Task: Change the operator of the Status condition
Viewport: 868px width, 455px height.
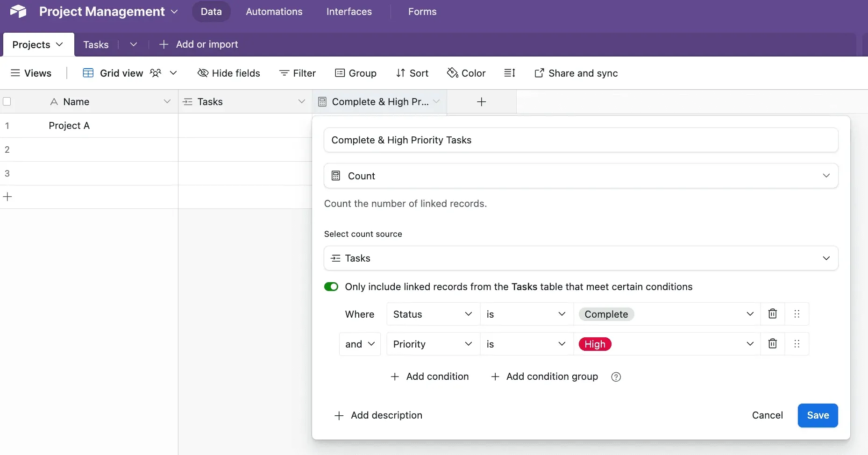Action: [x=526, y=314]
